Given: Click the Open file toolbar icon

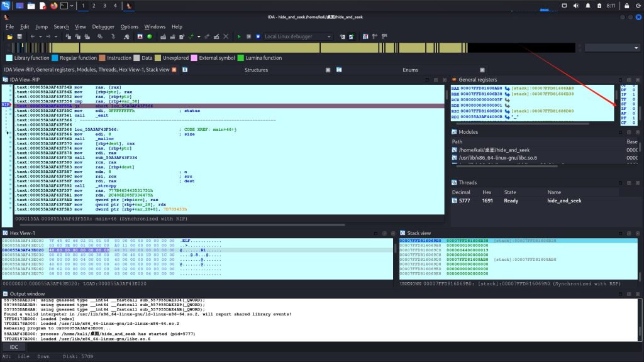Looking at the screenshot, I should click(10, 36).
